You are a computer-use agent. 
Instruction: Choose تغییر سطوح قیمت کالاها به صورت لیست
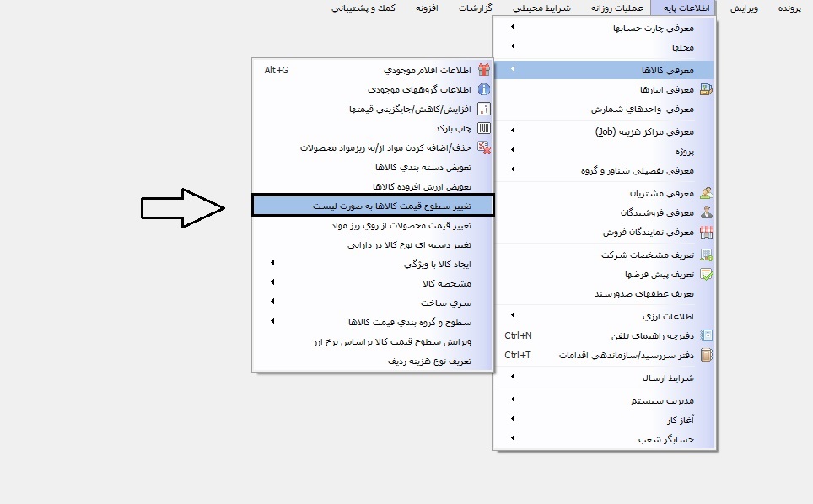click(x=373, y=205)
